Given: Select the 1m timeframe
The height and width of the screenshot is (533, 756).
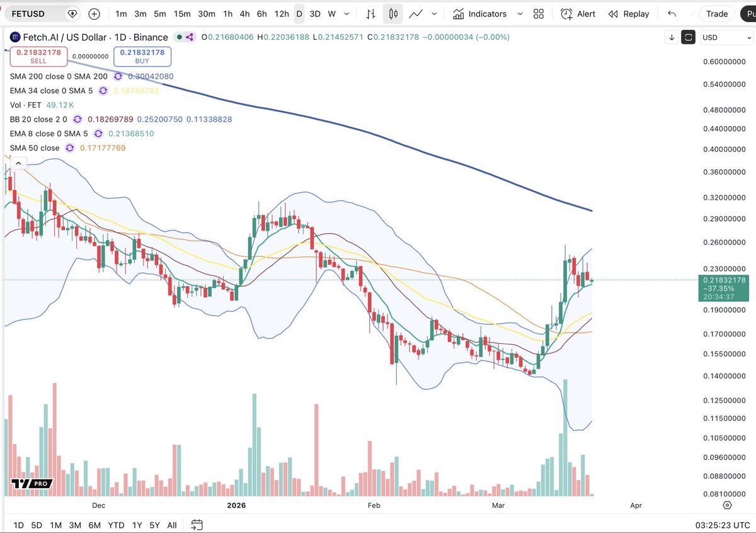Looking at the screenshot, I should (x=121, y=14).
